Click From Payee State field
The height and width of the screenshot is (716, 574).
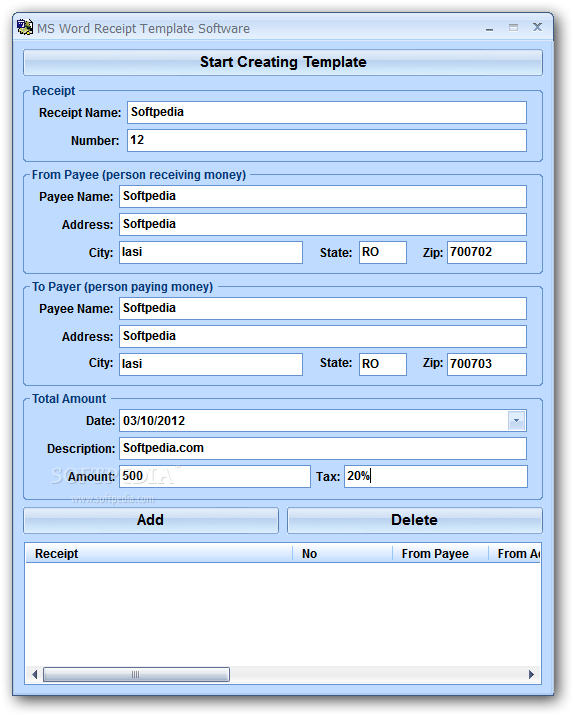tap(383, 252)
